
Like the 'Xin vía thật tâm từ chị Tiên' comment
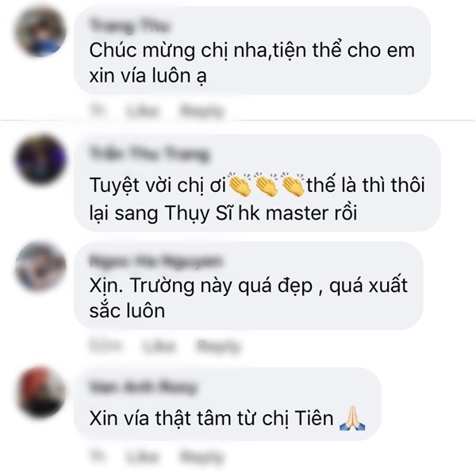(x=142, y=457)
